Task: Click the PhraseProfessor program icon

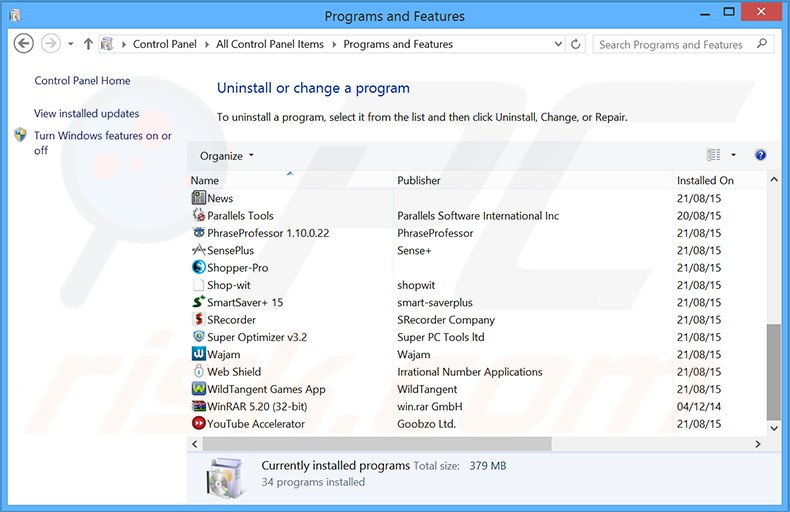Action: pyautogui.click(x=199, y=232)
